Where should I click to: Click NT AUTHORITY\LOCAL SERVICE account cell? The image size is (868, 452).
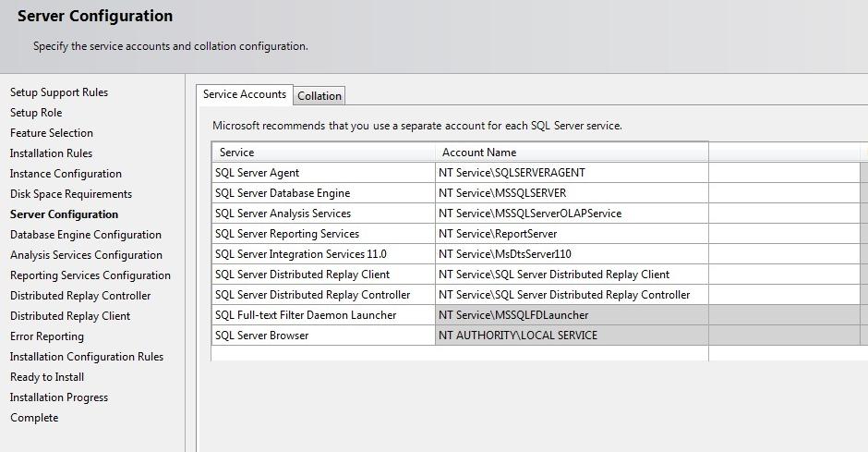pyautogui.click(x=572, y=336)
